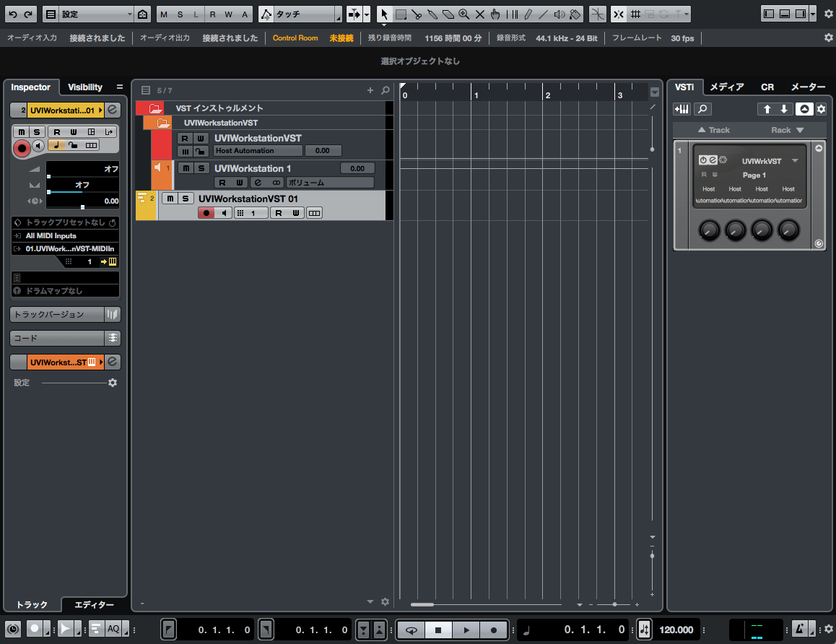Viewport: 836px width, 644px height.
Task: Toggle the transport Cycle loop button
Action: 411,630
